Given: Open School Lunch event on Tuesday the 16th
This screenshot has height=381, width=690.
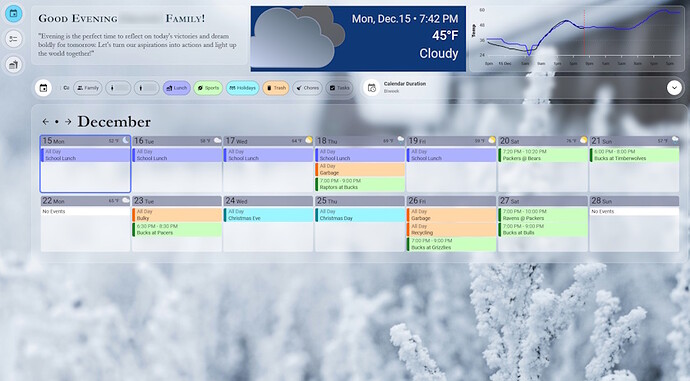Looking at the screenshot, I should click(177, 155).
